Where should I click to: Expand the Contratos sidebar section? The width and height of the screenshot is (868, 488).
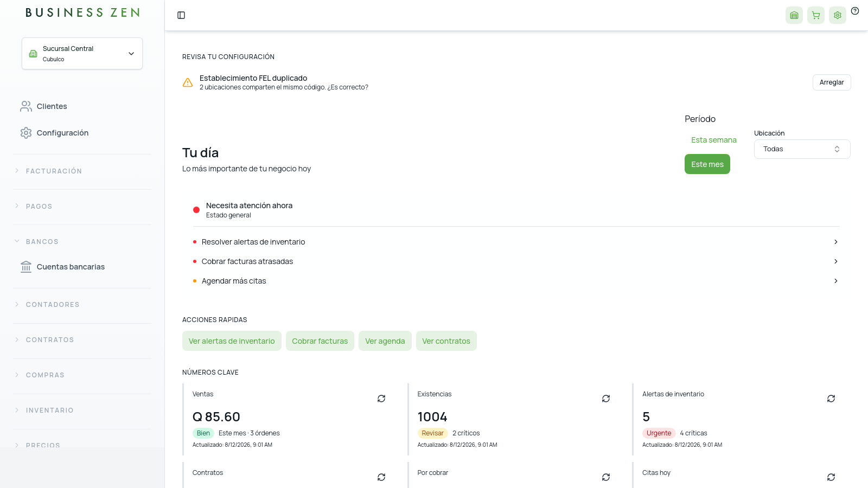(x=82, y=339)
